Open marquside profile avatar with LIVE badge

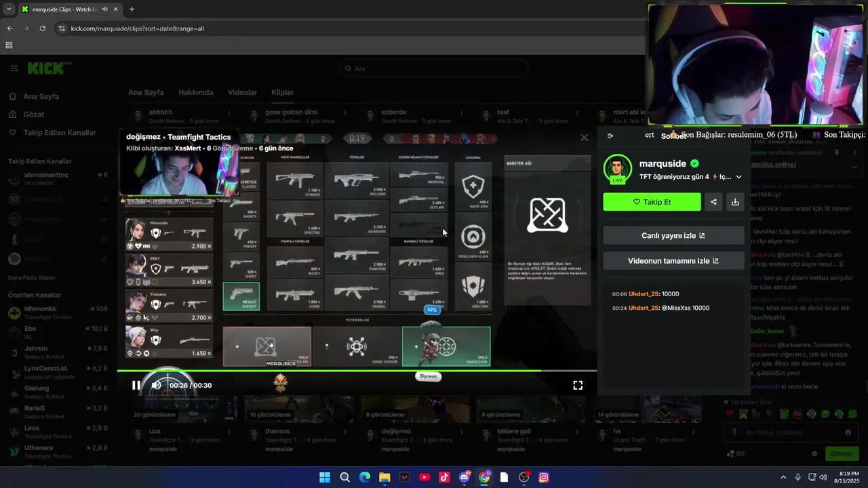coord(617,169)
